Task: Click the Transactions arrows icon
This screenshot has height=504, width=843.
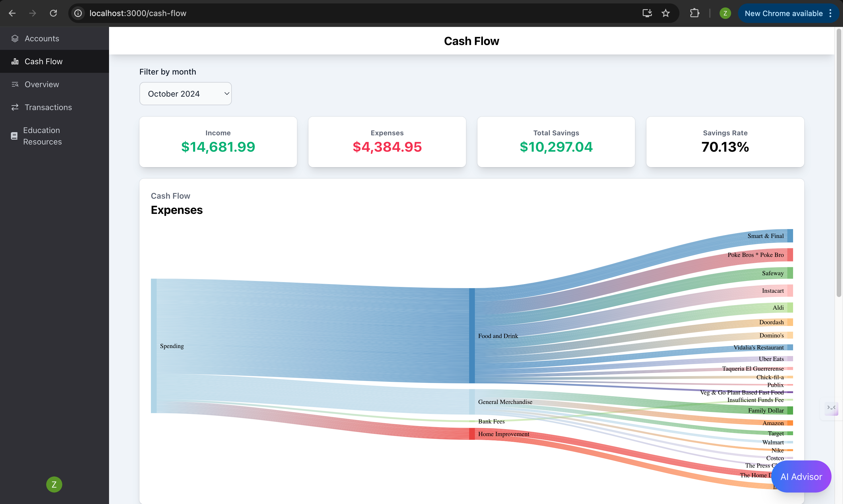Action: coord(15,107)
